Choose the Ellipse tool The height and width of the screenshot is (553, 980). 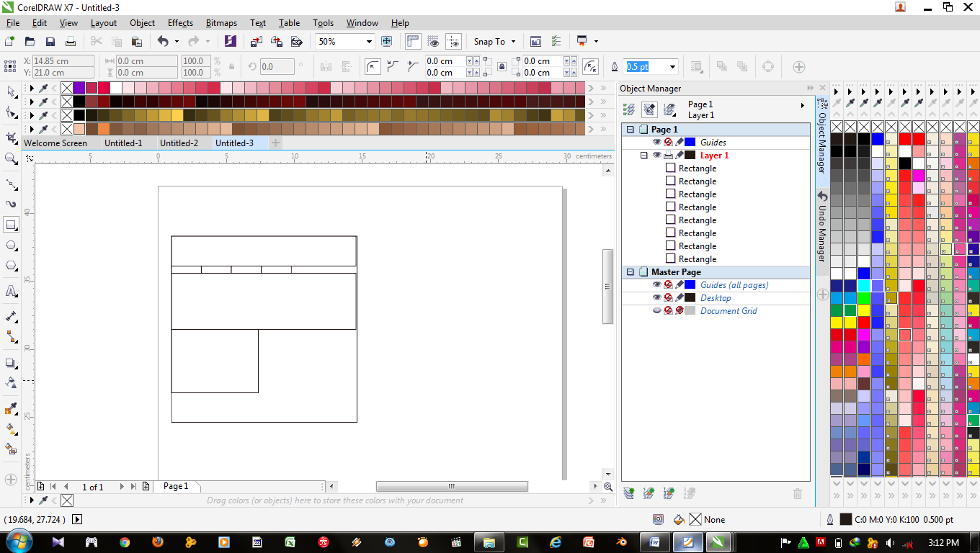(x=10, y=245)
